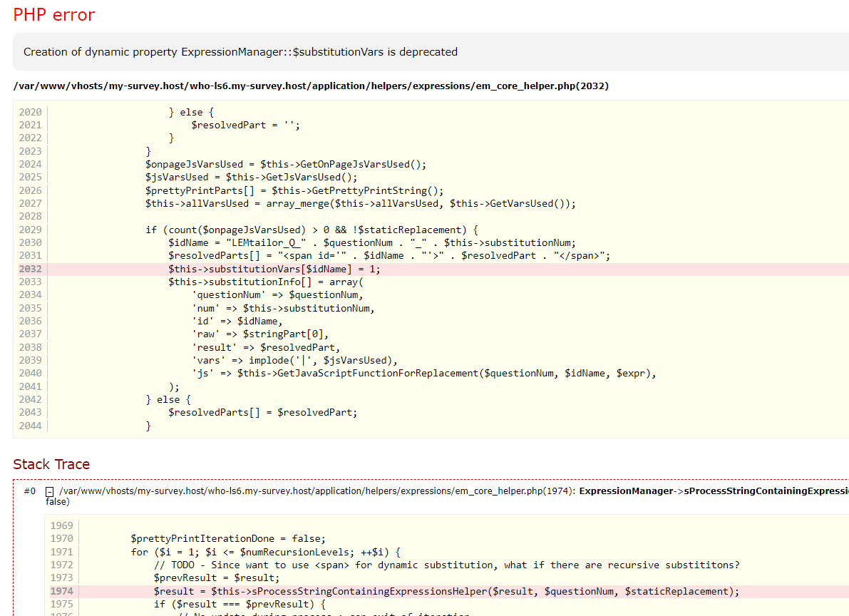The image size is (849, 616).
Task: Click the TODO comment on line 1972
Action: pyautogui.click(x=446, y=565)
